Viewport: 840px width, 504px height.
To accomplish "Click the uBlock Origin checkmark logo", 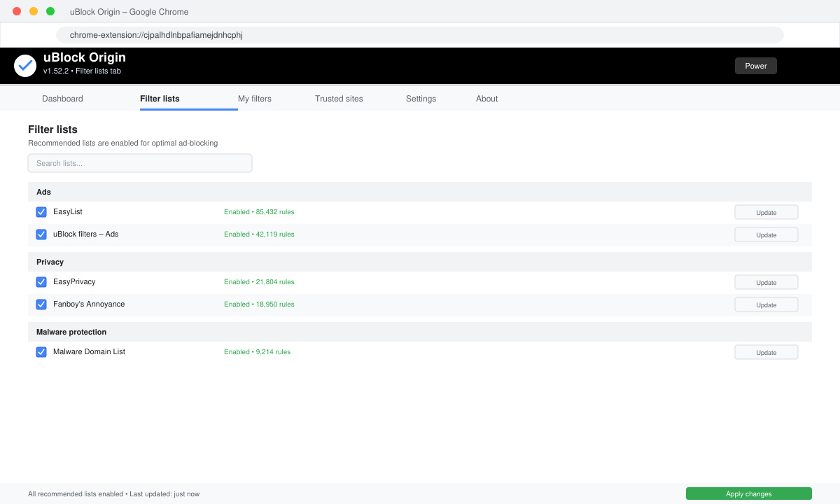I will [25, 66].
